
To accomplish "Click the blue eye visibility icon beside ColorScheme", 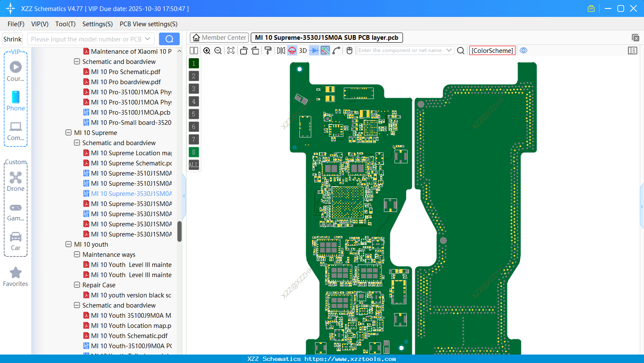I will 523,50.
